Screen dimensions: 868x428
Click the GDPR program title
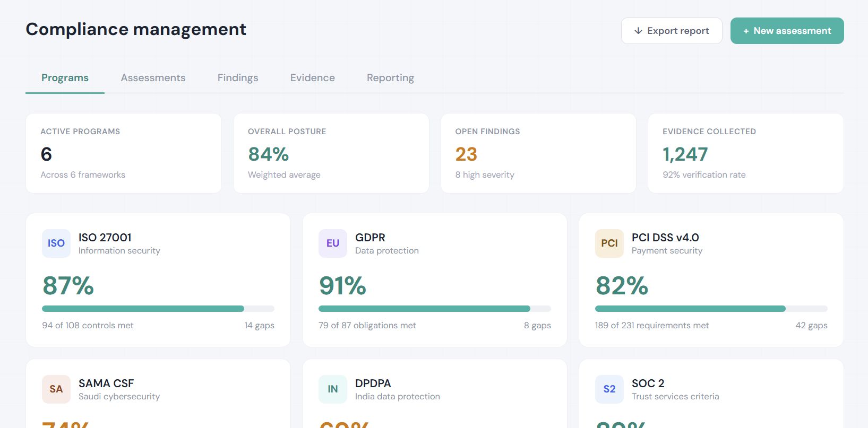tap(370, 238)
